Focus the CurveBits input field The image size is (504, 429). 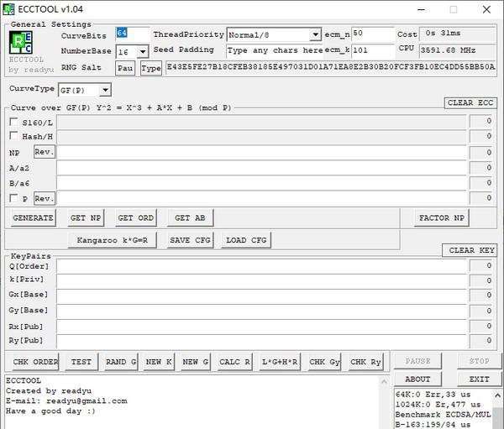tap(133, 34)
